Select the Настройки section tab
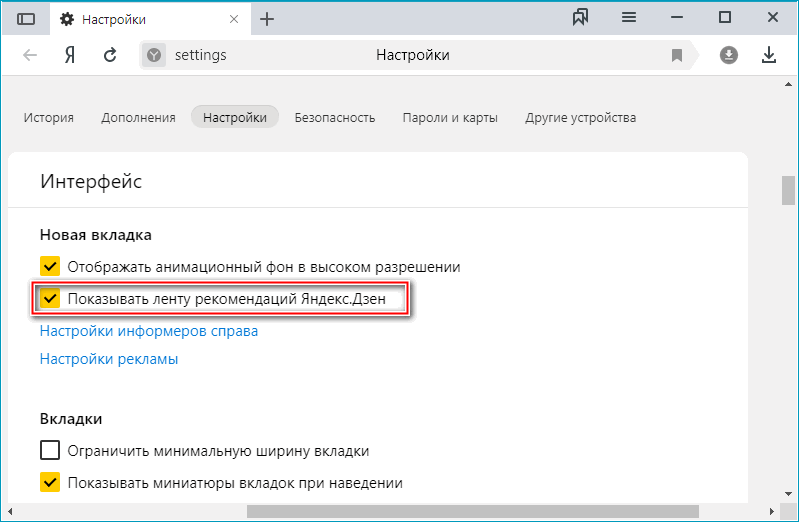Viewport: 799px width, 522px height. point(235,117)
